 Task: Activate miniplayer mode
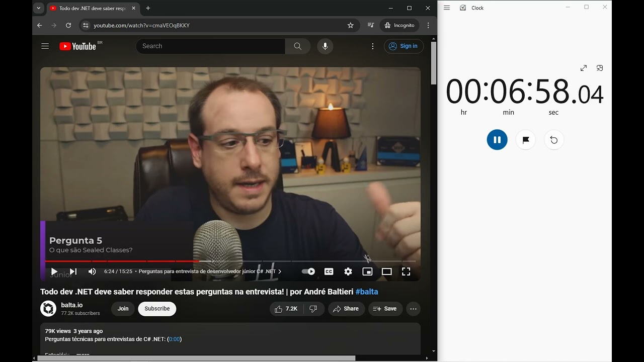pos(367,271)
